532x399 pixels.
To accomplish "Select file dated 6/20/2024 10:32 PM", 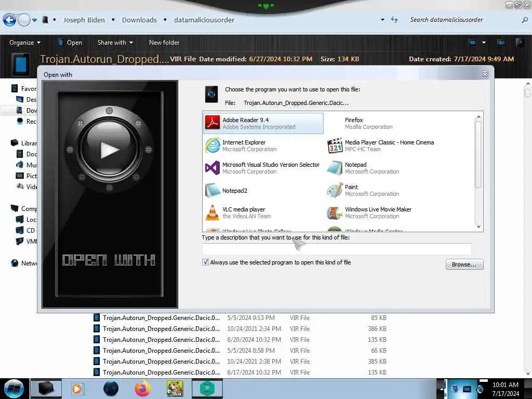I will point(240,340).
